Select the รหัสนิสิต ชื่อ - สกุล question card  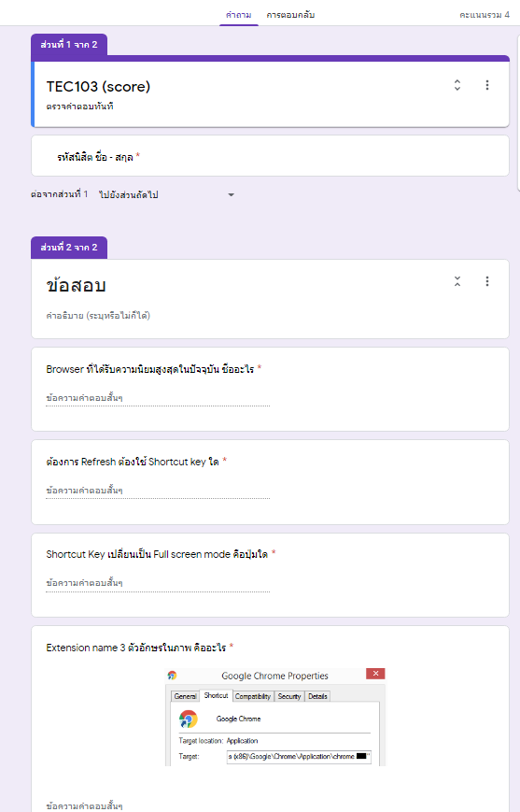coord(270,156)
